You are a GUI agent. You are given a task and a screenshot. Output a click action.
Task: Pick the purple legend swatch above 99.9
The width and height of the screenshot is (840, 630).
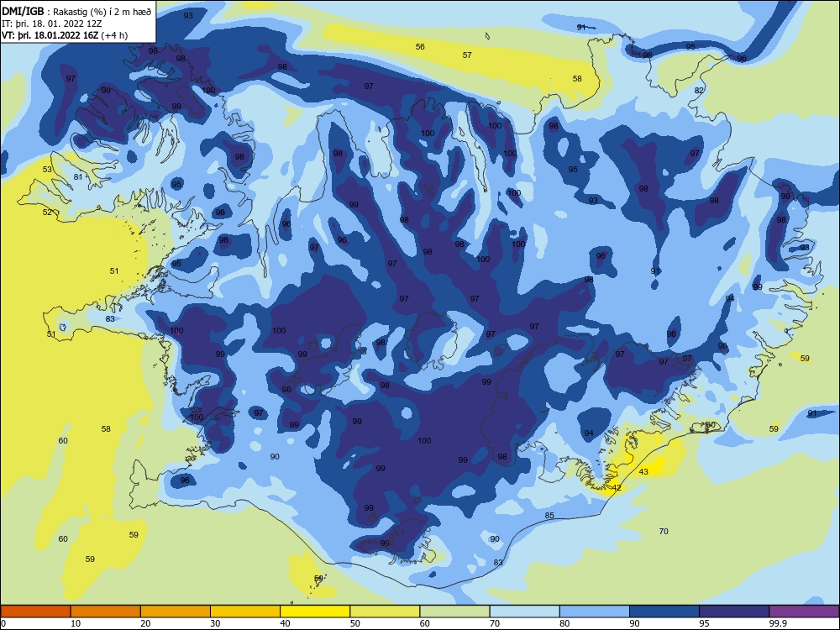pos(804,612)
